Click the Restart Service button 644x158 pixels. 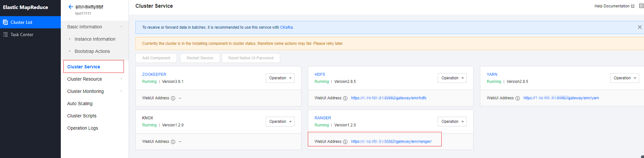(200, 58)
